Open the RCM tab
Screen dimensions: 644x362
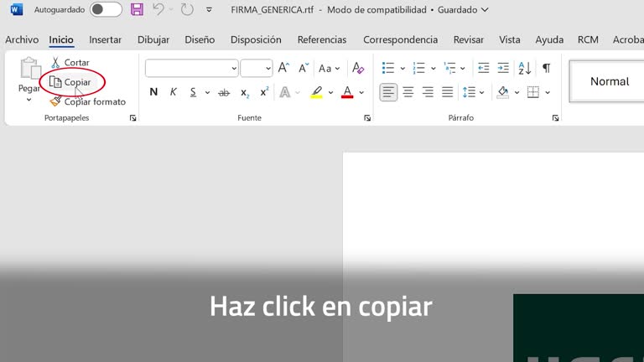(x=588, y=40)
